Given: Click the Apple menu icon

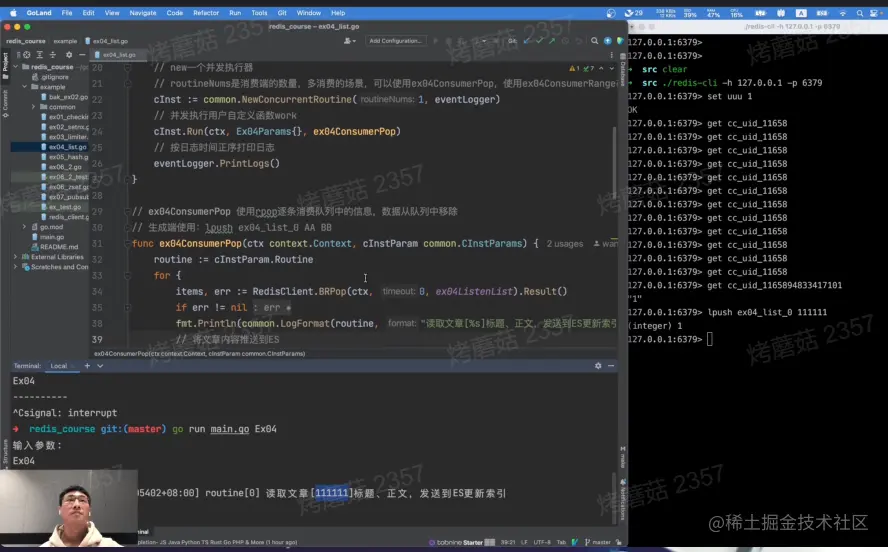Looking at the screenshot, I should 12,12.
